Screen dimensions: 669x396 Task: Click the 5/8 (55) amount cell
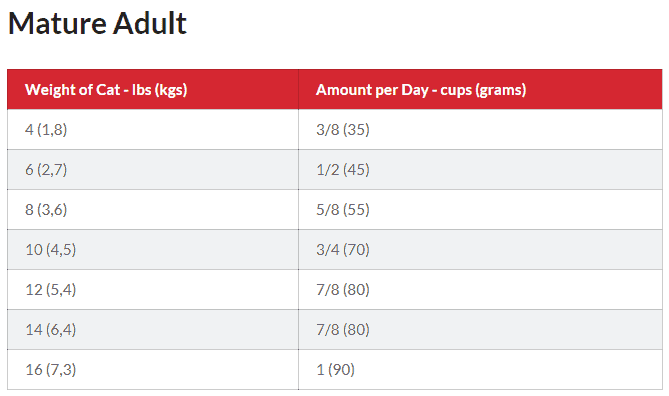[480, 210]
